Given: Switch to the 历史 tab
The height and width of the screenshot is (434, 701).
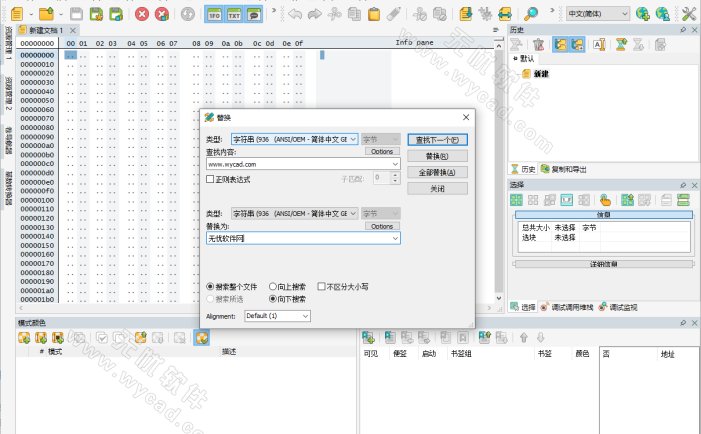Looking at the screenshot, I should pyautogui.click(x=523, y=169).
